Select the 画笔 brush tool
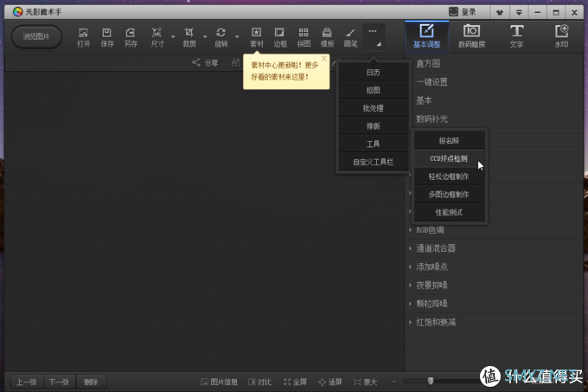 click(x=350, y=37)
